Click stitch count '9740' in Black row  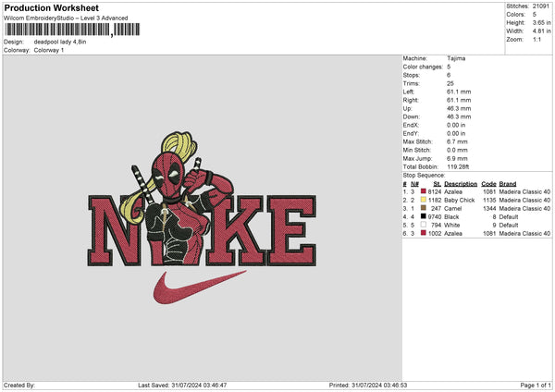pyautogui.click(x=435, y=217)
